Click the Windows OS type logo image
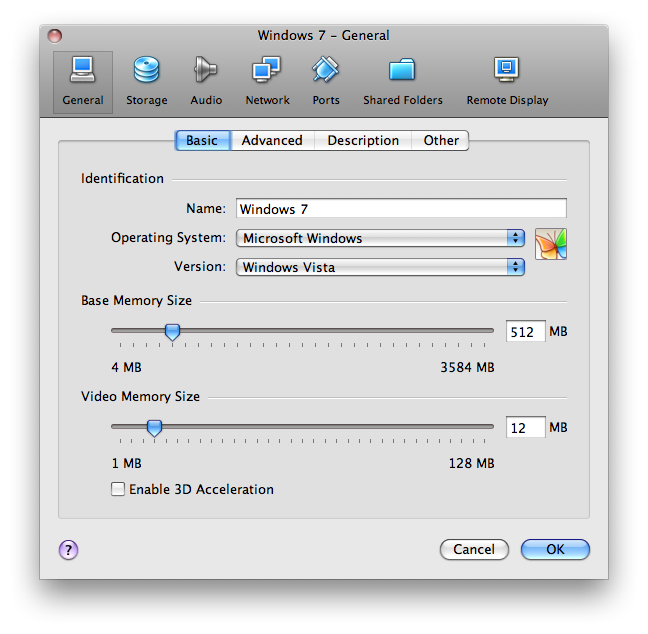The image size is (648, 634). (x=550, y=244)
